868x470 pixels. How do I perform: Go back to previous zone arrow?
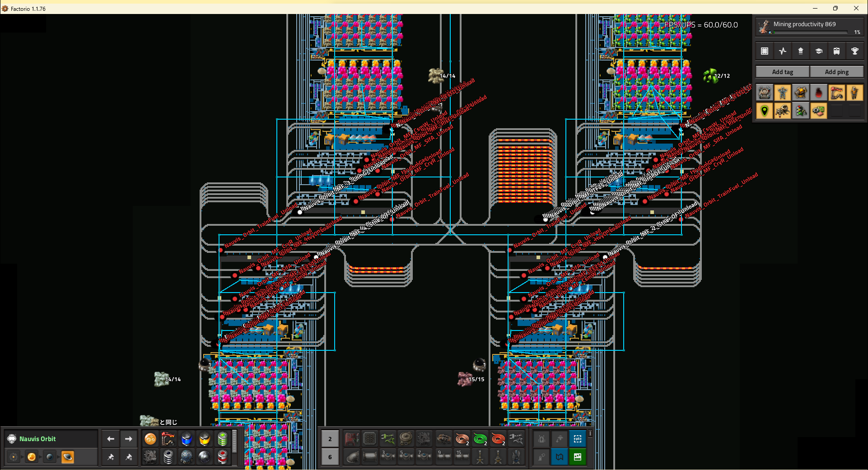[x=111, y=439]
